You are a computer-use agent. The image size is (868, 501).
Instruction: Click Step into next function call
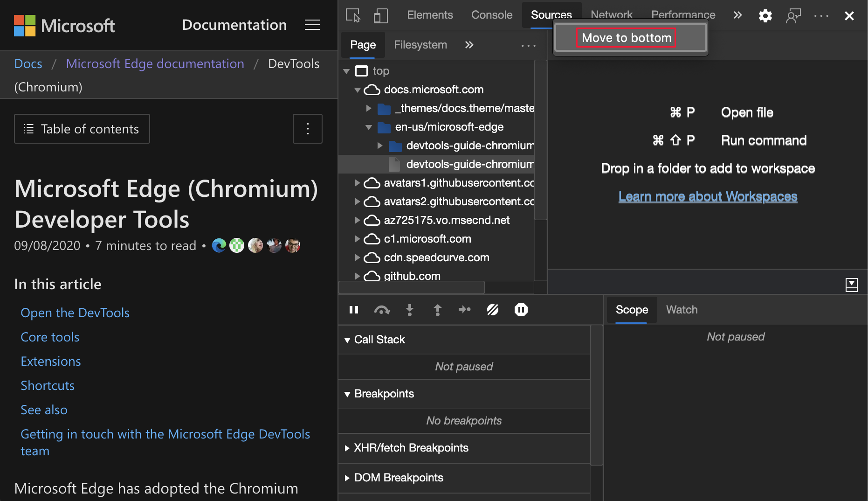click(x=410, y=310)
